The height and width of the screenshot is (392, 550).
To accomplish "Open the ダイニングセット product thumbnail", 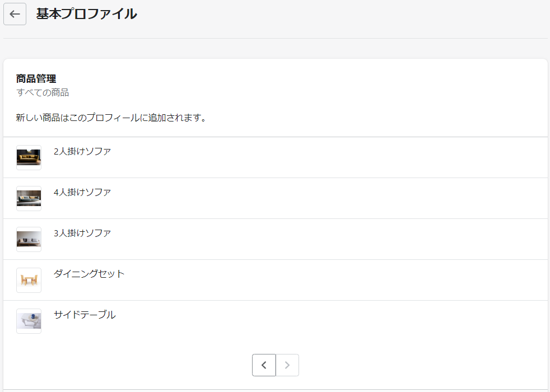I will pos(29,280).
